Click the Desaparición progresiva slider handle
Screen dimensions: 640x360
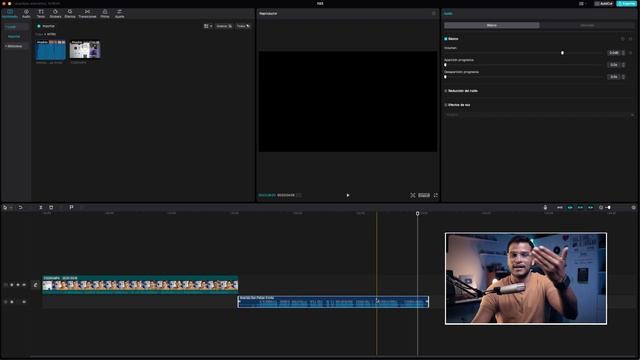point(445,77)
